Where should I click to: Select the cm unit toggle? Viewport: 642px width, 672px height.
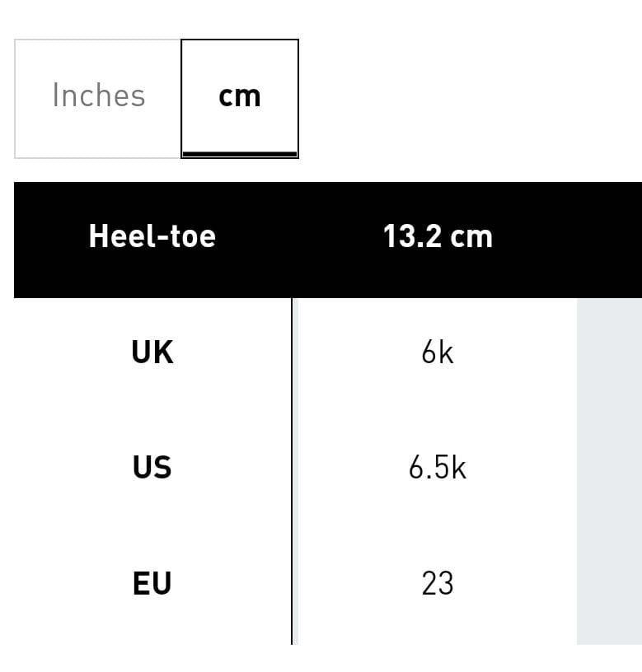(240, 99)
